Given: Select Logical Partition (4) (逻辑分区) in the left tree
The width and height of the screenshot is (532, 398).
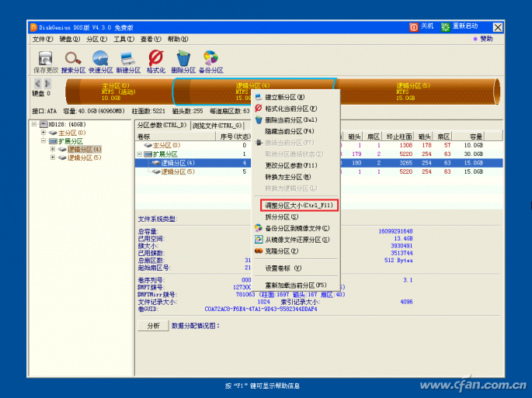Looking at the screenshot, I should pos(84,150).
